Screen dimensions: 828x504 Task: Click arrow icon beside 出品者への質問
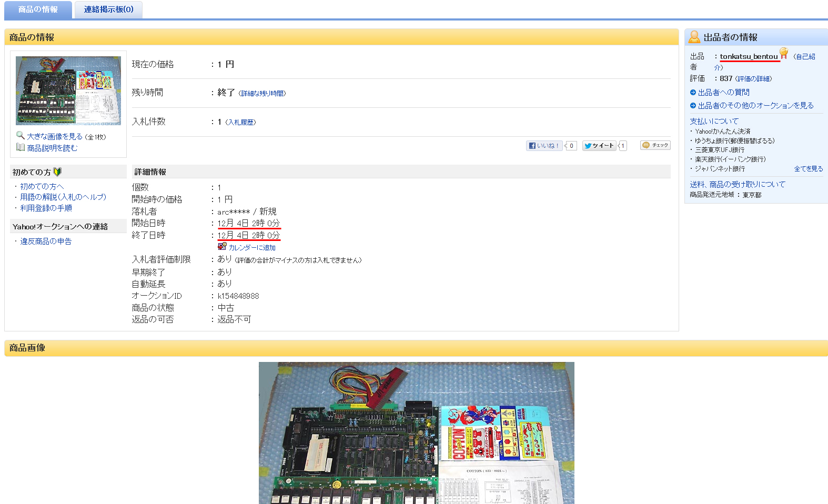[693, 93]
